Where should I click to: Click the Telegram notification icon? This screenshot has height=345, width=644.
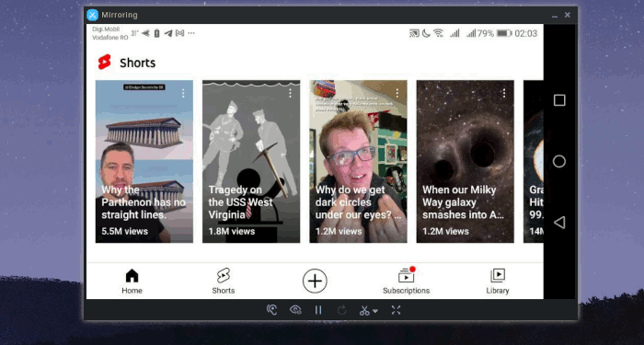pos(168,33)
